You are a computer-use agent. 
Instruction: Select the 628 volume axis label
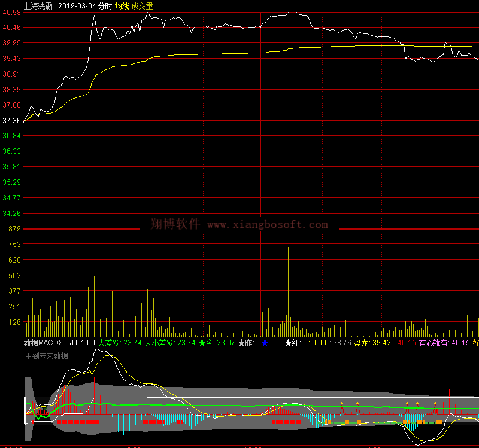[14, 260]
